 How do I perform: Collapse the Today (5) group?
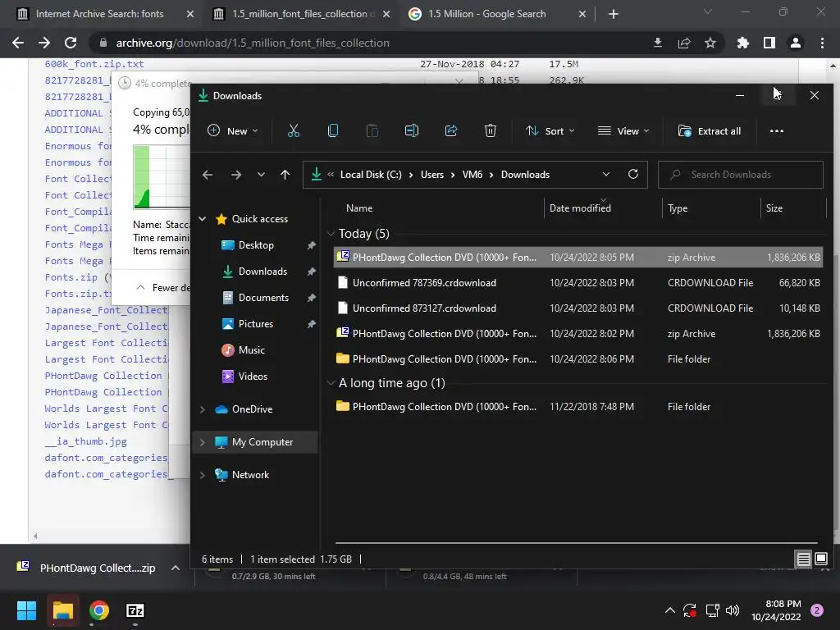click(331, 234)
